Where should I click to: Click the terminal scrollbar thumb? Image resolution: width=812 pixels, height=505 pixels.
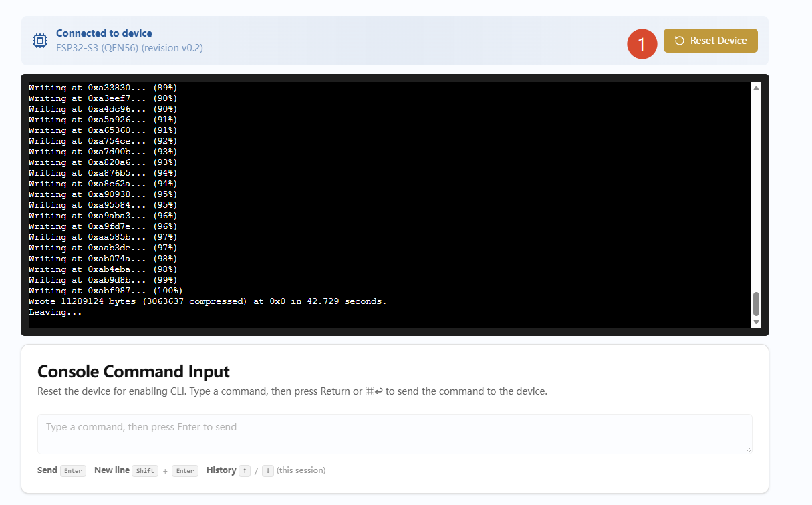(757, 304)
